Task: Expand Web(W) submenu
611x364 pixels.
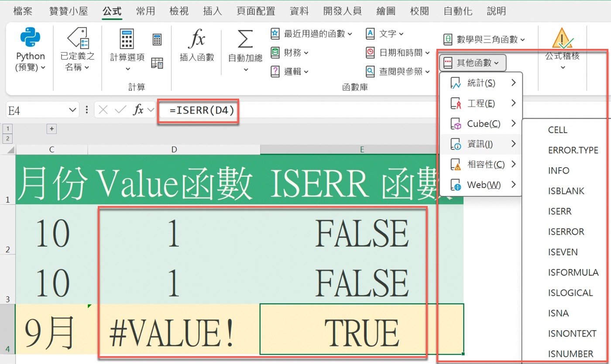Action: (x=481, y=185)
